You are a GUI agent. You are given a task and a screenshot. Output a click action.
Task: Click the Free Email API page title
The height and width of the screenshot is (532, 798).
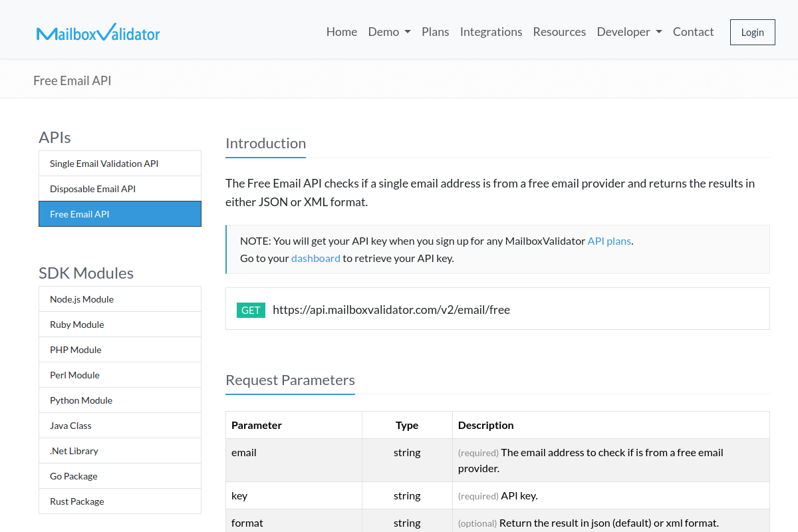72,80
